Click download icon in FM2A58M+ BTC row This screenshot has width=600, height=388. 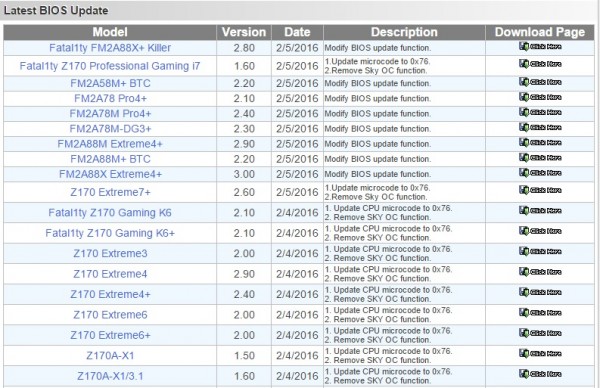pos(540,82)
